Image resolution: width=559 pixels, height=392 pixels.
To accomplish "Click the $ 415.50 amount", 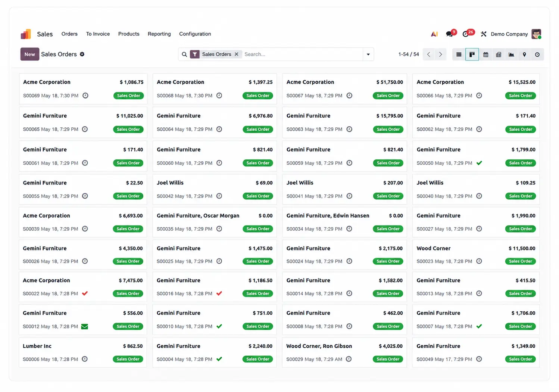I will pyautogui.click(x=525, y=280).
